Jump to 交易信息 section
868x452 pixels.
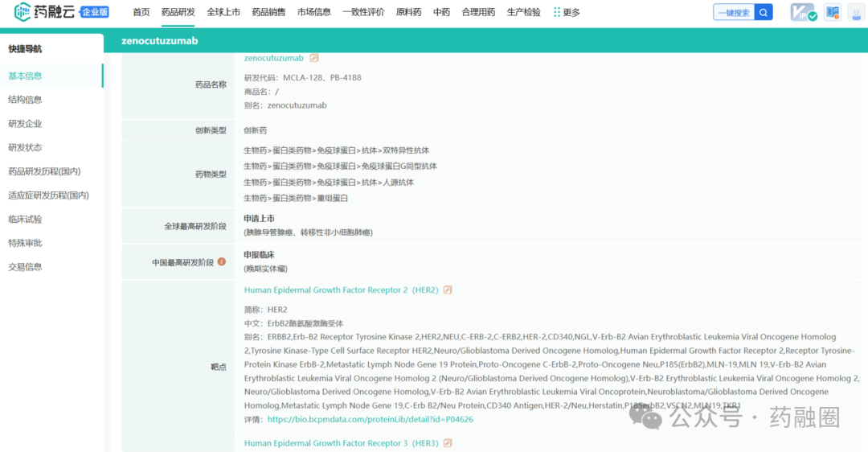pyautogui.click(x=25, y=266)
